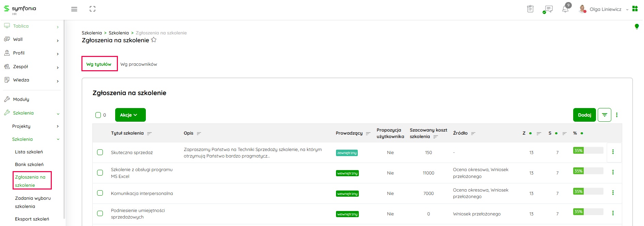
Task: Open row options for Skuteczna sprzedaż
Action: pos(613,152)
